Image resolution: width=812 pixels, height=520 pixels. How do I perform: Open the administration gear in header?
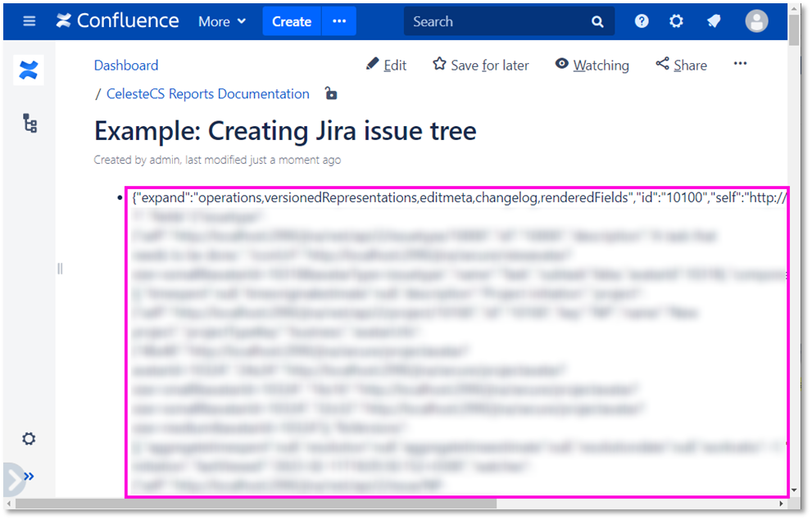point(676,21)
